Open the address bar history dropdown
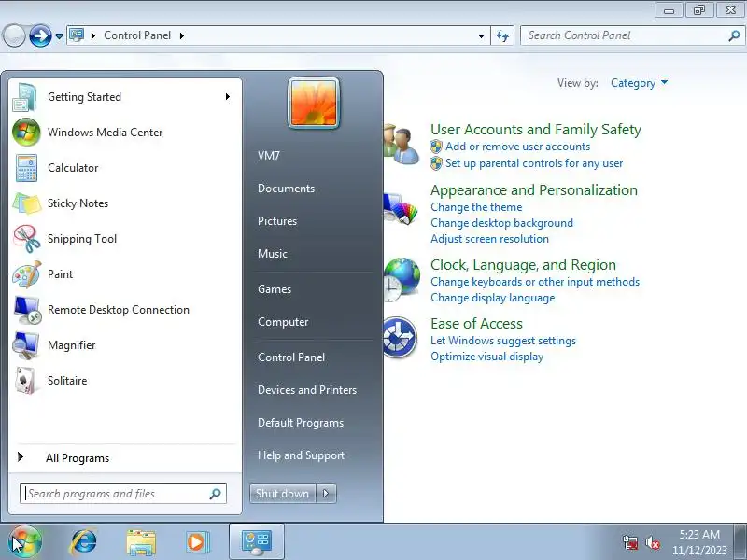 point(481,35)
